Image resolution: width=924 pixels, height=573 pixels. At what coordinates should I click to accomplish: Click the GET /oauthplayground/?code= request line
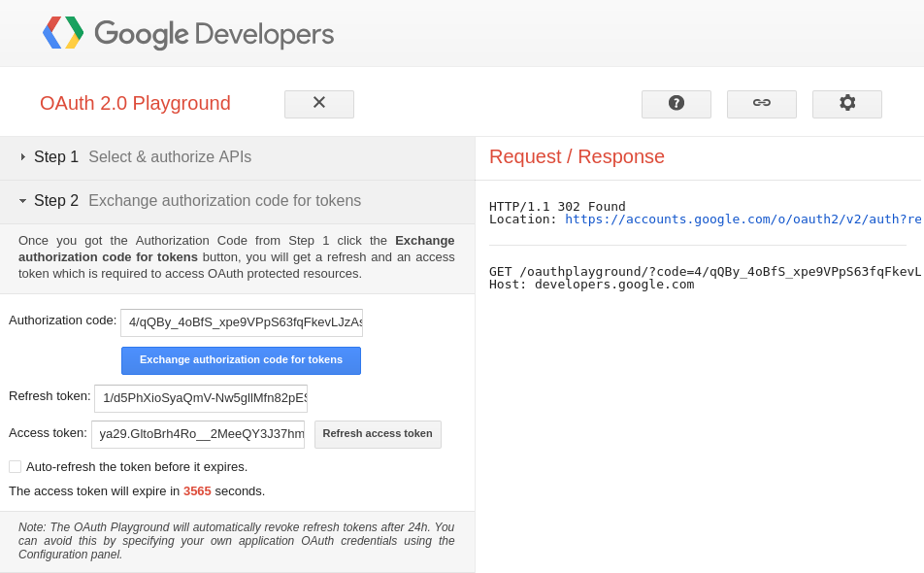pyautogui.click(x=706, y=271)
